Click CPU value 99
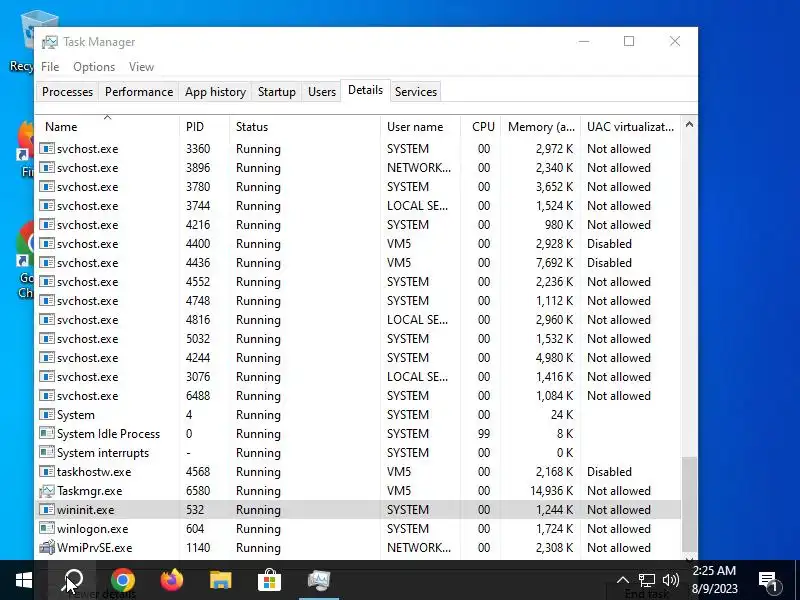 tap(484, 434)
